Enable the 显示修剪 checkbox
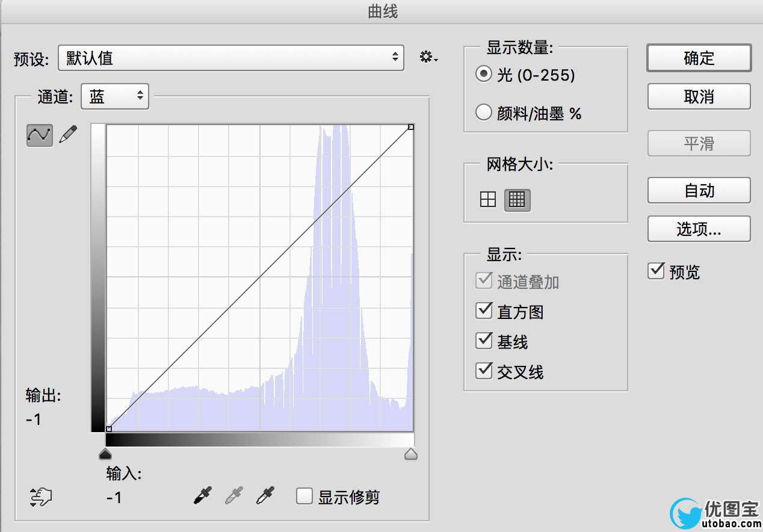This screenshot has width=763, height=532. [304, 496]
